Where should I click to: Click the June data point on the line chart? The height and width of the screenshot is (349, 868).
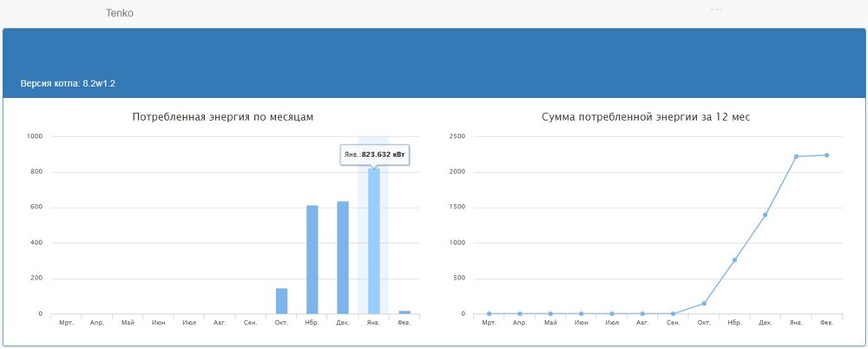(x=582, y=313)
